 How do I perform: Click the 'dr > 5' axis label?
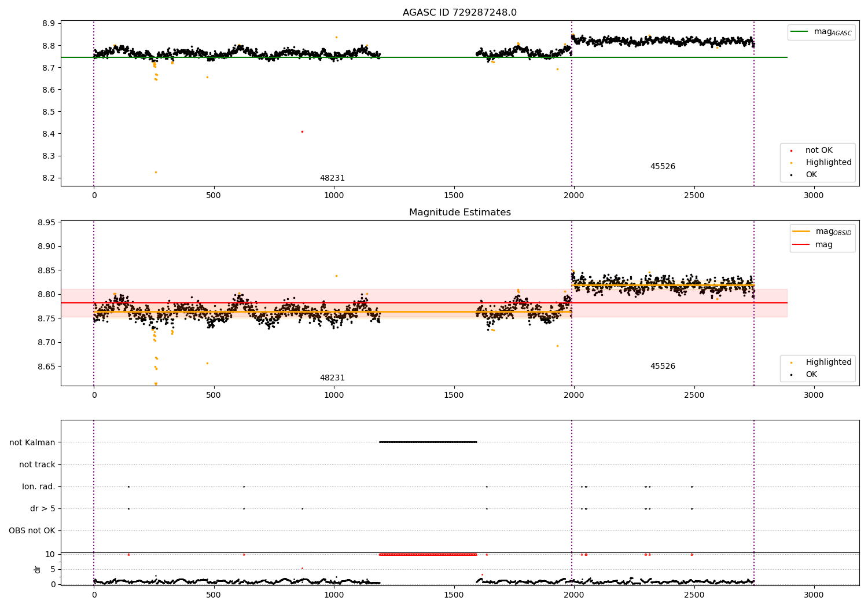pos(42,508)
